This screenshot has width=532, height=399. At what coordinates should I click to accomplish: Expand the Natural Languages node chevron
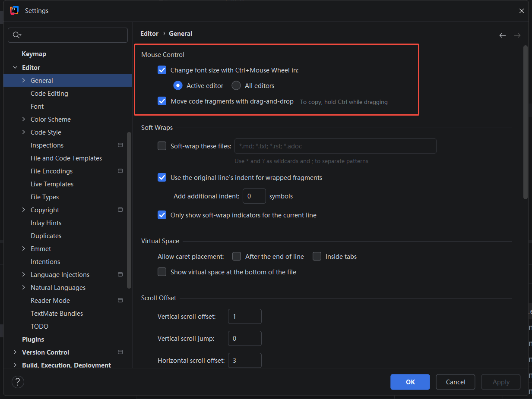24,288
